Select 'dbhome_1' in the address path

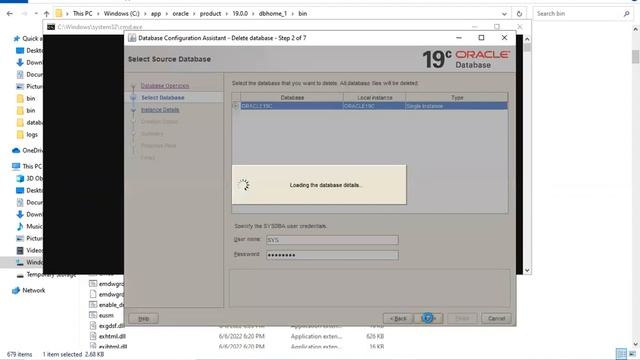tap(273, 13)
